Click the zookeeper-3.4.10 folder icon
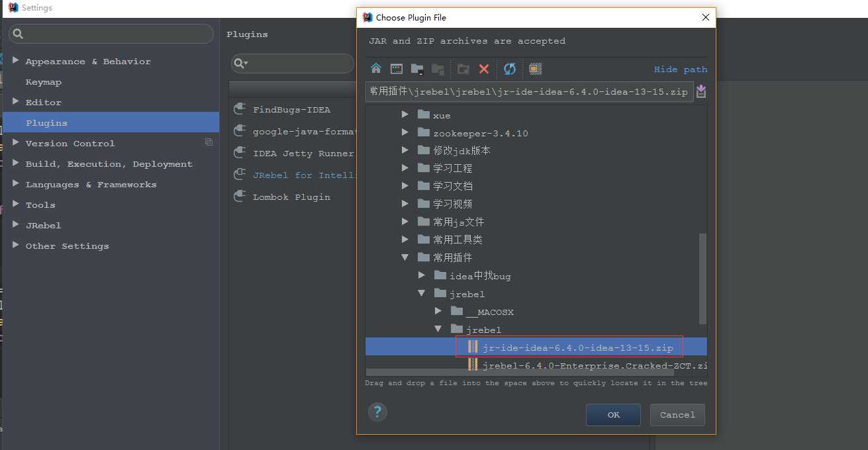This screenshot has height=450, width=868. (x=424, y=132)
